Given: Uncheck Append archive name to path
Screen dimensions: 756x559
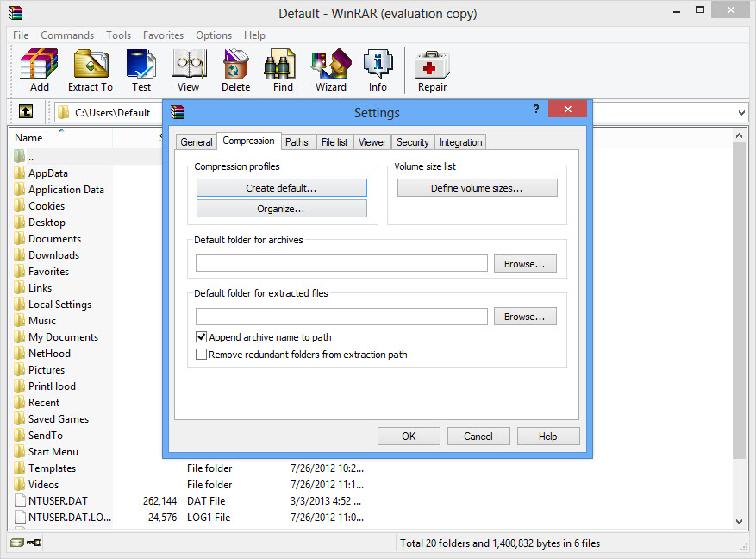Looking at the screenshot, I should coord(202,337).
